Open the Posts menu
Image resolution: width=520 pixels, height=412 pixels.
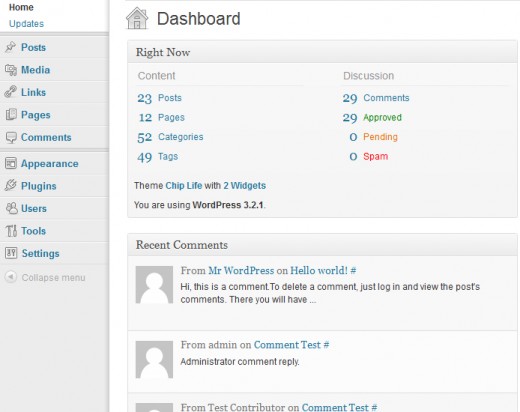click(x=33, y=47)
